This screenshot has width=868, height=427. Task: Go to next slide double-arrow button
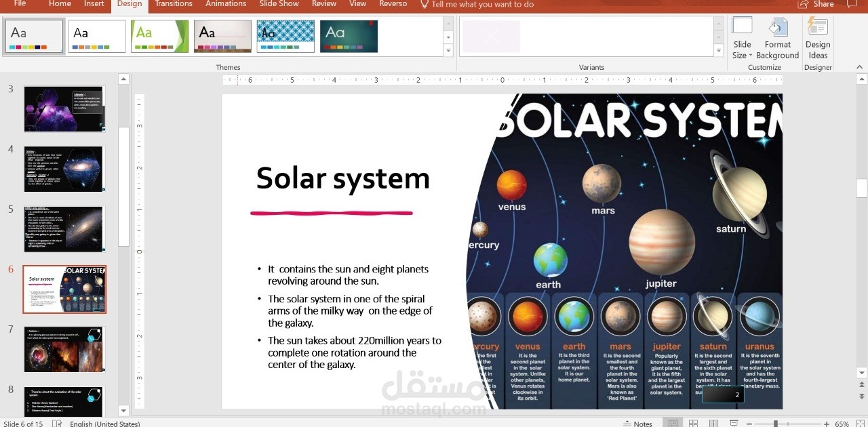(x=862, y=398)
